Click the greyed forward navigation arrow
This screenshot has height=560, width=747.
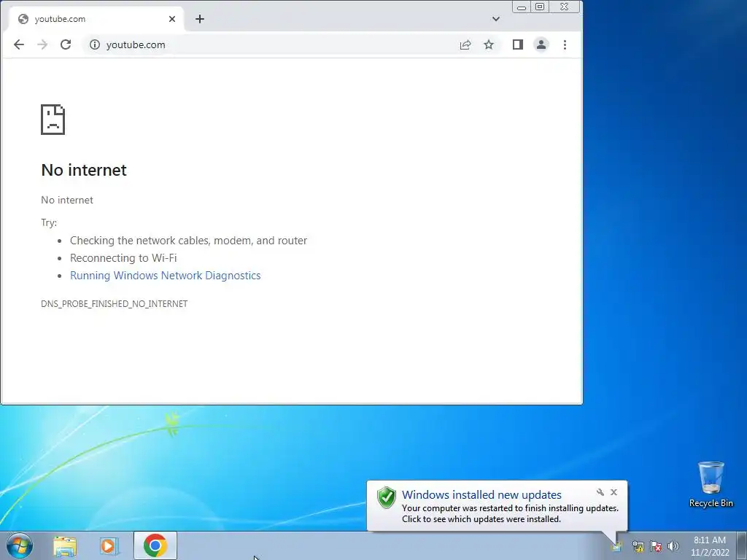pyautogui.click(x=42, y=44)
